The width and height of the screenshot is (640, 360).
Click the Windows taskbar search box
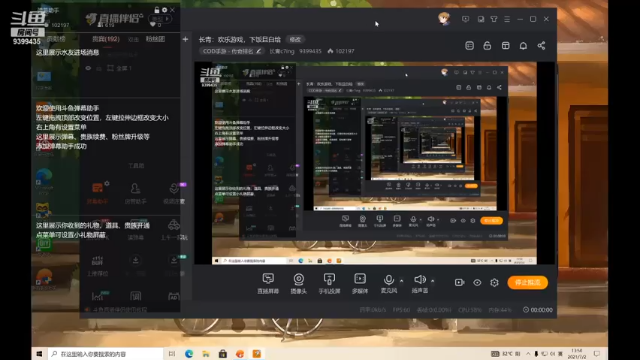[x=105, y=354]
